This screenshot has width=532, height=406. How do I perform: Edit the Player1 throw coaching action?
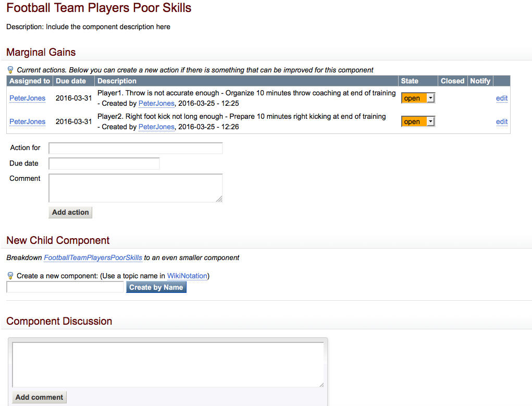(x=501, y=98)
